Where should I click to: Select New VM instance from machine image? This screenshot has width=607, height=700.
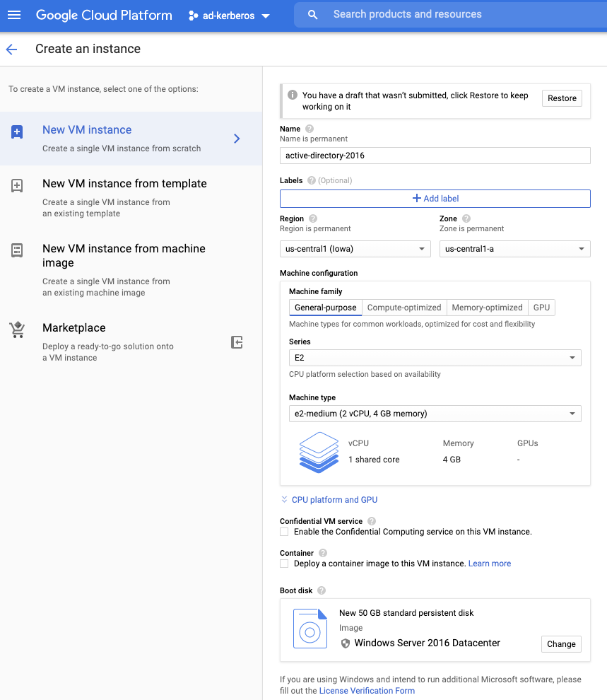[x=131, y=270]
